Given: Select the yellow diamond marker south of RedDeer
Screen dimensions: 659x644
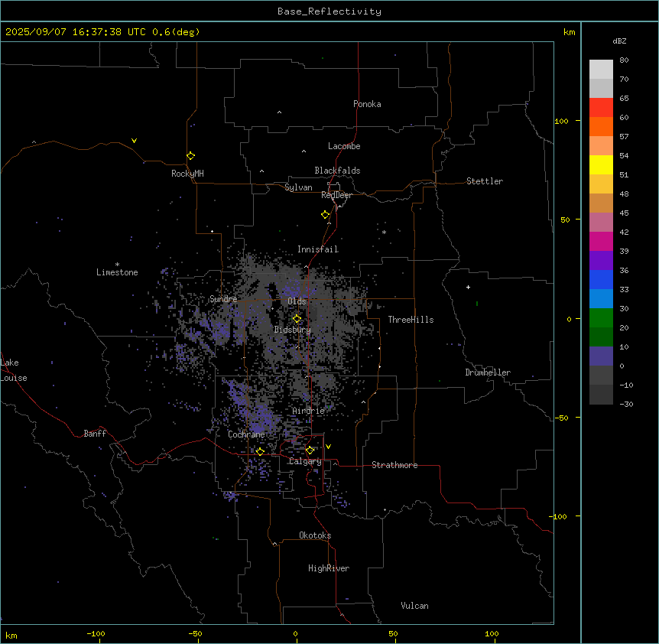Looking at the screenshot, I should point(326,215).
